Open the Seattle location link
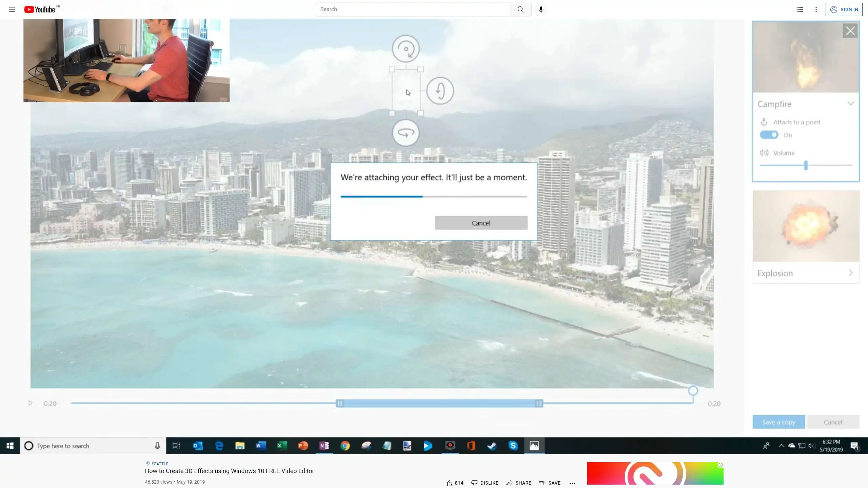The width and height of the screenshot is (868, 488). (160, 464)
